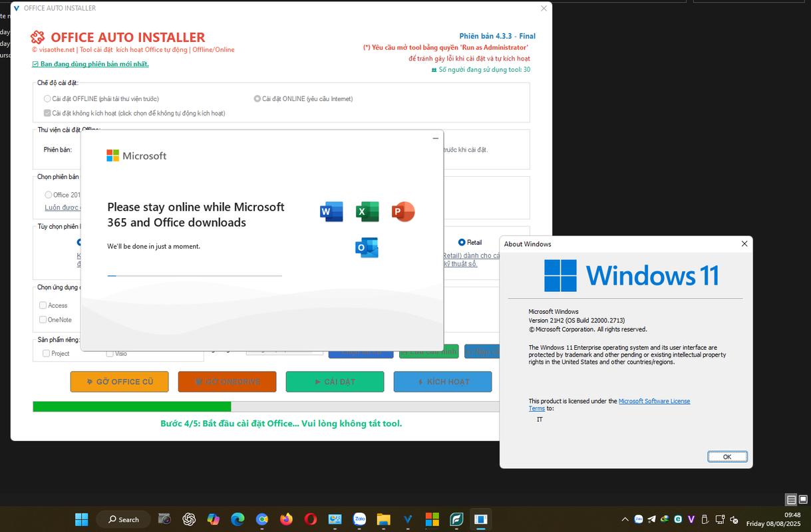811x532 pixels.
Task: Expand hidden system tray icons chevron
Action: [x=625, y=519]
